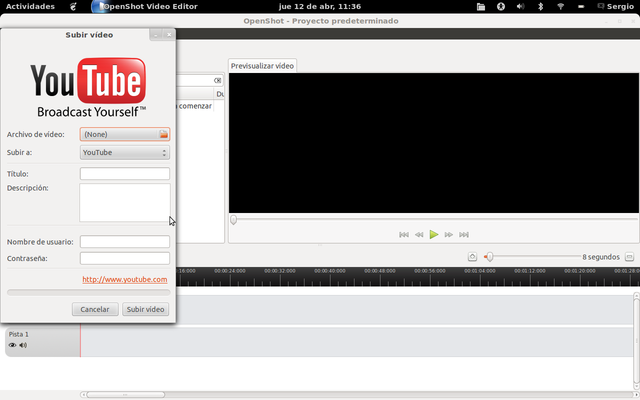
Task: Open the Bluetooth indicator in top bar
Action: tap(540, 7)
